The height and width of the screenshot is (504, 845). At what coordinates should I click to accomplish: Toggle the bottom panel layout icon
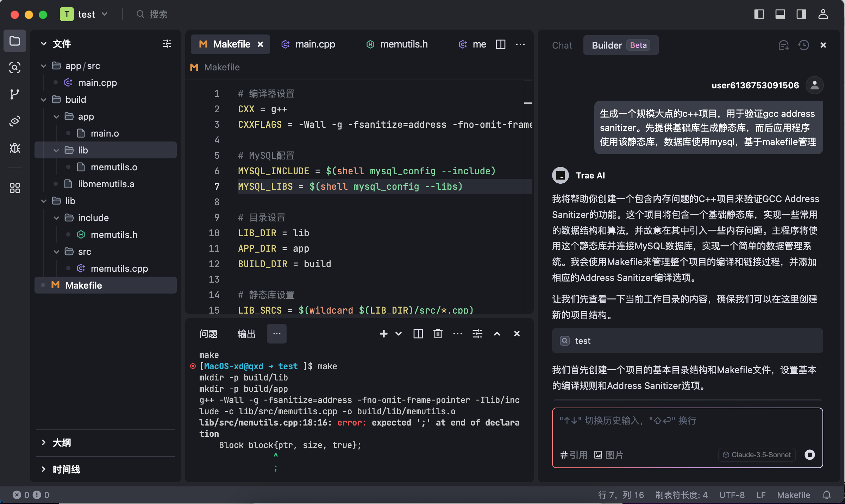point(780,14)
